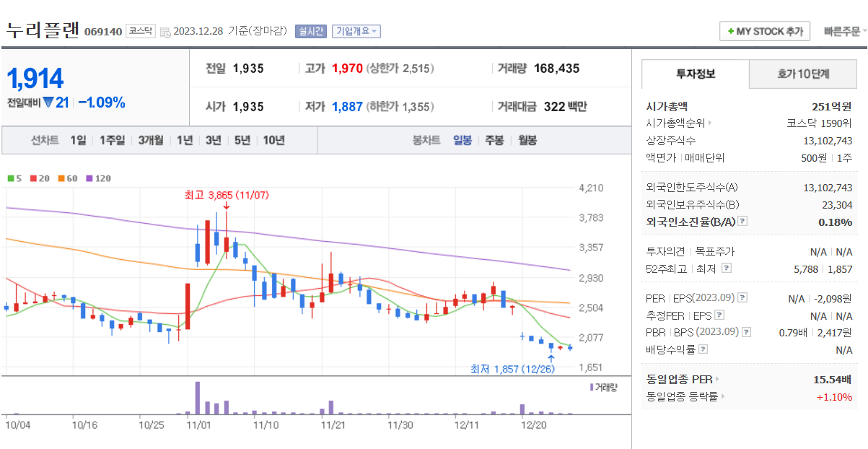
Task: Click the calendar icon beside 2023.12.28
Action: coord(165,32)
